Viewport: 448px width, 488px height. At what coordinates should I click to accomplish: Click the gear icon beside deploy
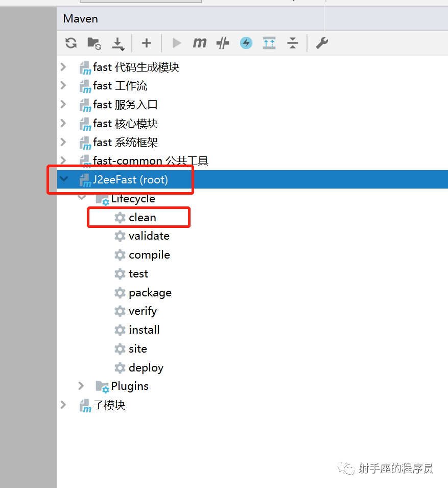(120, 367)
